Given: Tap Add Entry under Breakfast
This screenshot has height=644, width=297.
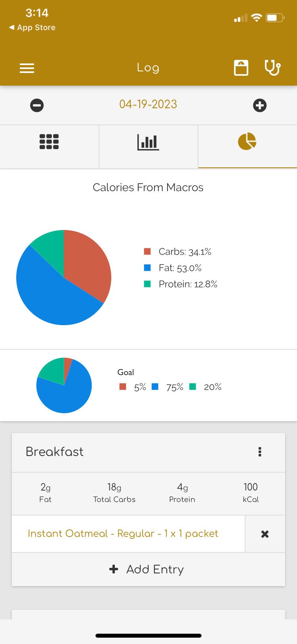Looking at the screenshot, I should point(148,569).
